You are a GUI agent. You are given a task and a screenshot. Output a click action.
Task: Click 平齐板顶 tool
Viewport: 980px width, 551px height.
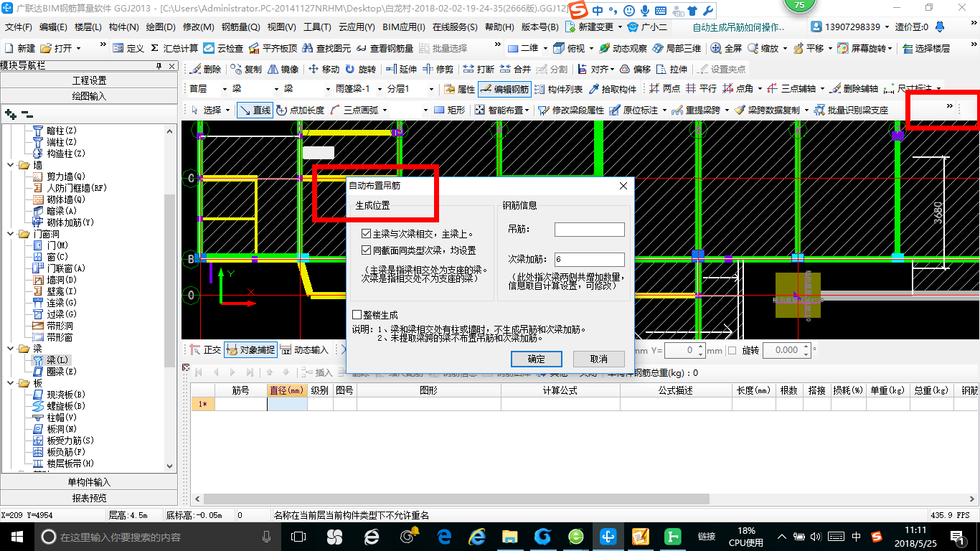(273, 48)
